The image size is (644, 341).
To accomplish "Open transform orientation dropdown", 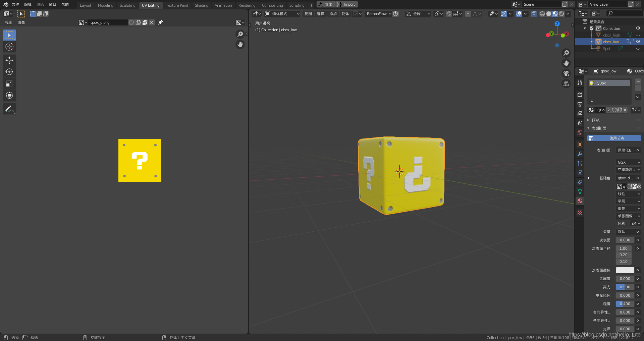I will point(418,14).
